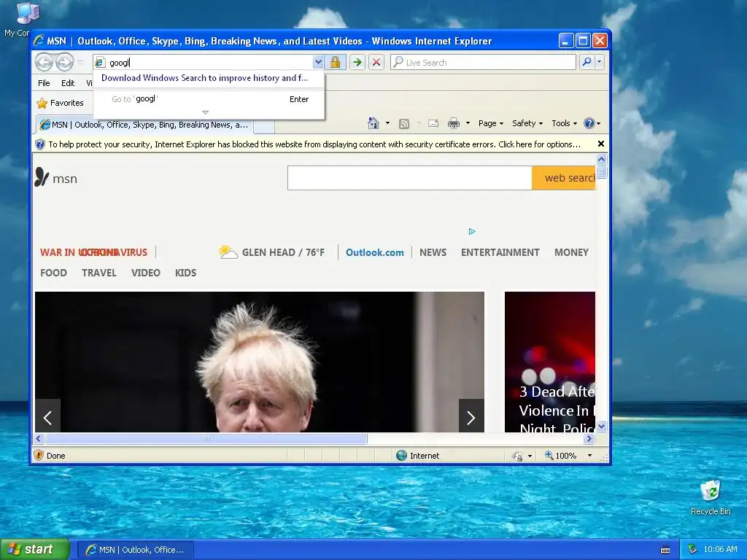Viewport: 747px width, 560px height.
Task: Click the status bar warning shield icon
Action: [x=39, y=455]
